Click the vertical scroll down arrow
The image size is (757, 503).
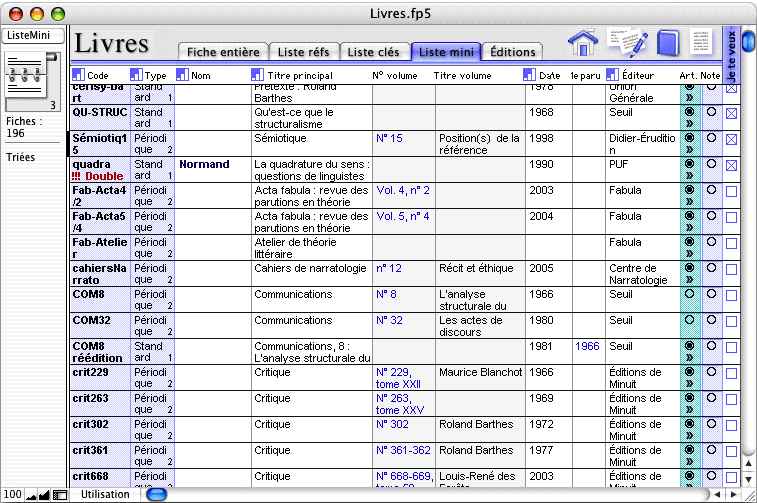click(x=748, y=479)
